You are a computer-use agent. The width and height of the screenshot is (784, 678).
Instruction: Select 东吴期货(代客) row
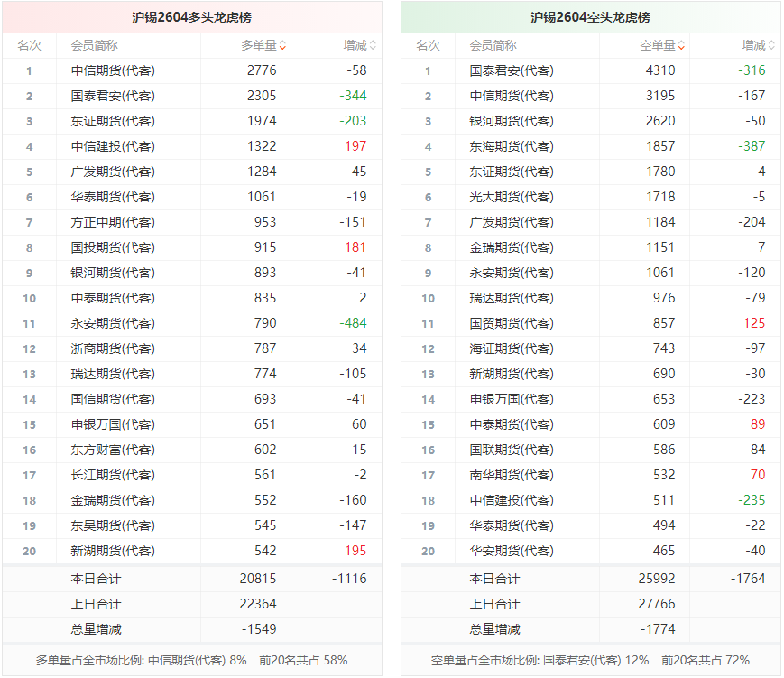pyautogui.click(x=192, y=525)
